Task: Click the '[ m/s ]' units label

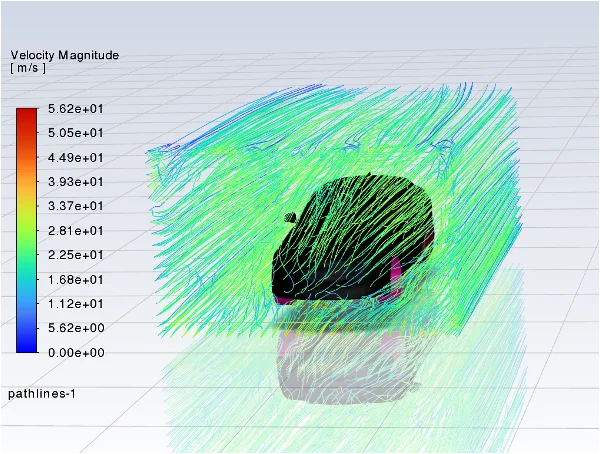Action: point(28,68)
